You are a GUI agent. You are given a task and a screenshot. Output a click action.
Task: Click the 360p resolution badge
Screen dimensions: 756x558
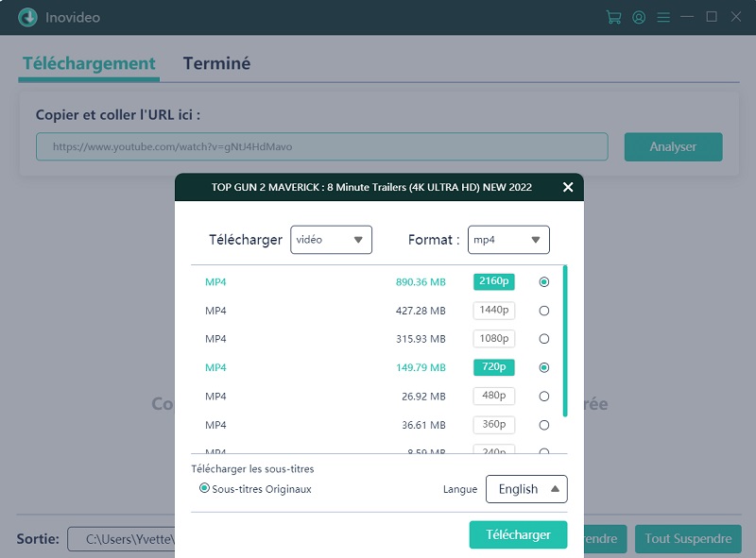(x=493, y=425)
